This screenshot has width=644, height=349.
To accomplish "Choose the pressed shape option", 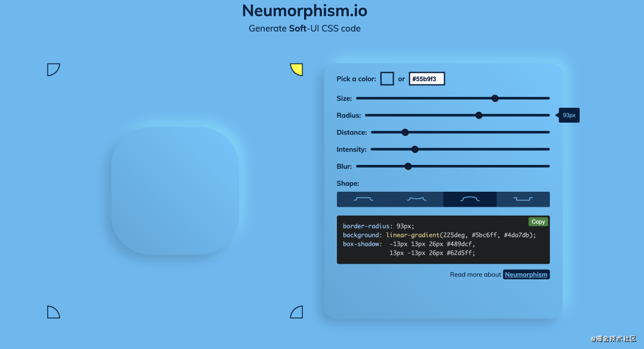I will click(523, 200).
